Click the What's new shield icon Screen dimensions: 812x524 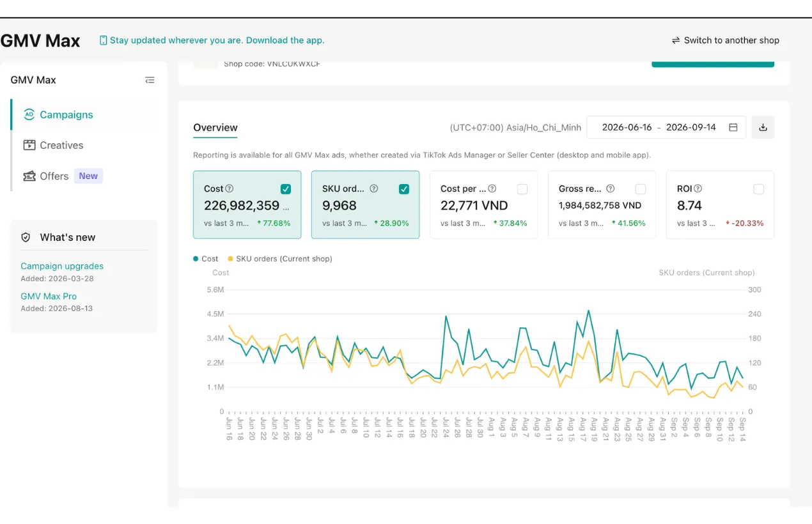point(26,237)
